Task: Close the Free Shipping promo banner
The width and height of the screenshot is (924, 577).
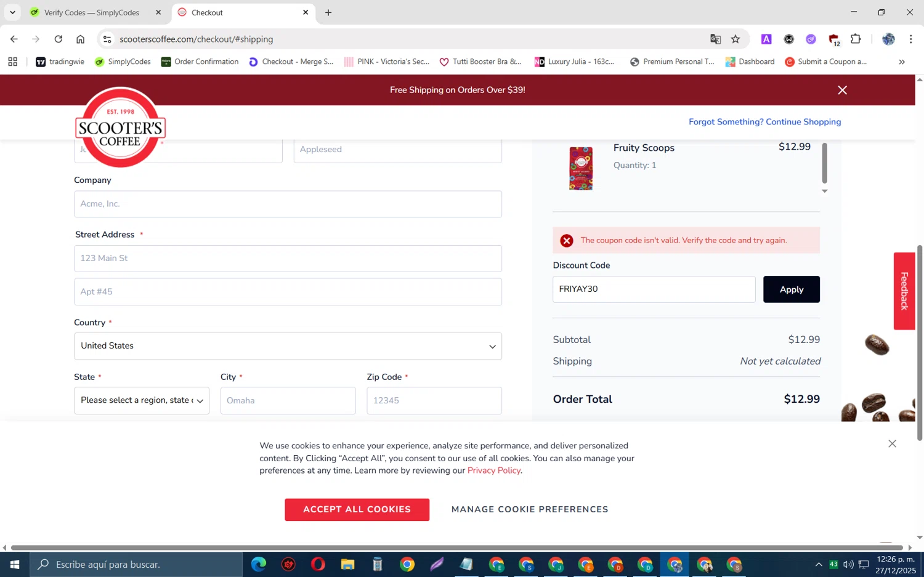Action: [842, 90]
